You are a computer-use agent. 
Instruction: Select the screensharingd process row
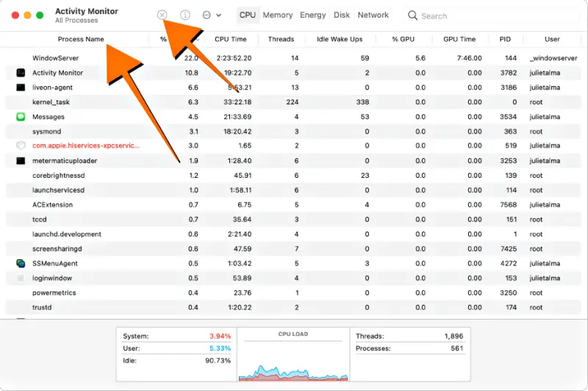[x=294, y=248]
